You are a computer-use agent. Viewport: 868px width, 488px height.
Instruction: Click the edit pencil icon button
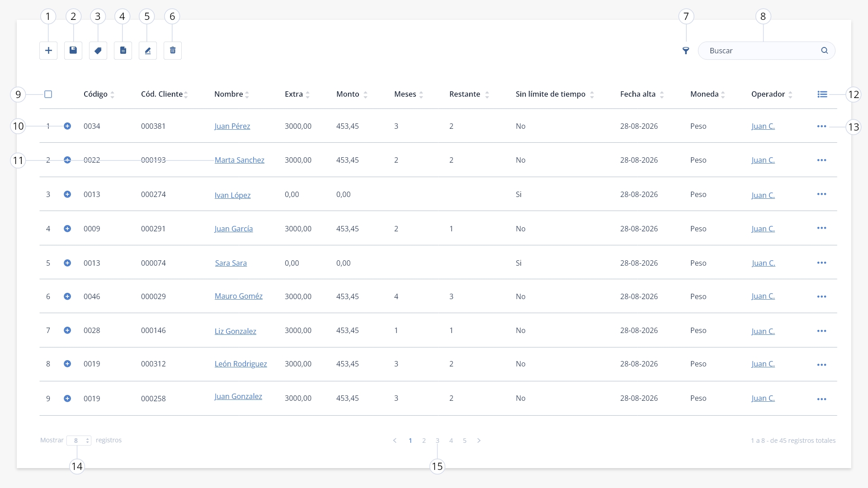point(148,51)
